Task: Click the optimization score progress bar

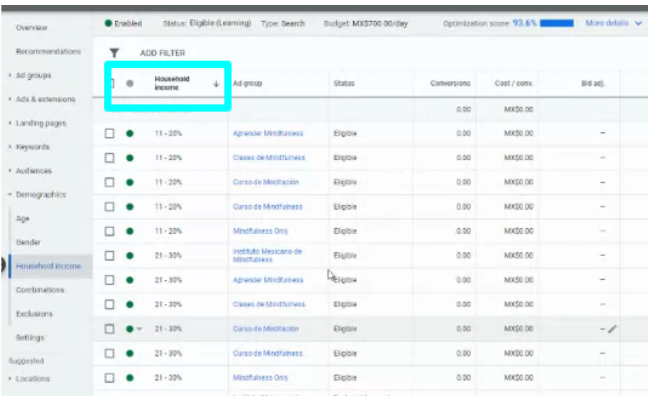Action: (x=557, y=23)
